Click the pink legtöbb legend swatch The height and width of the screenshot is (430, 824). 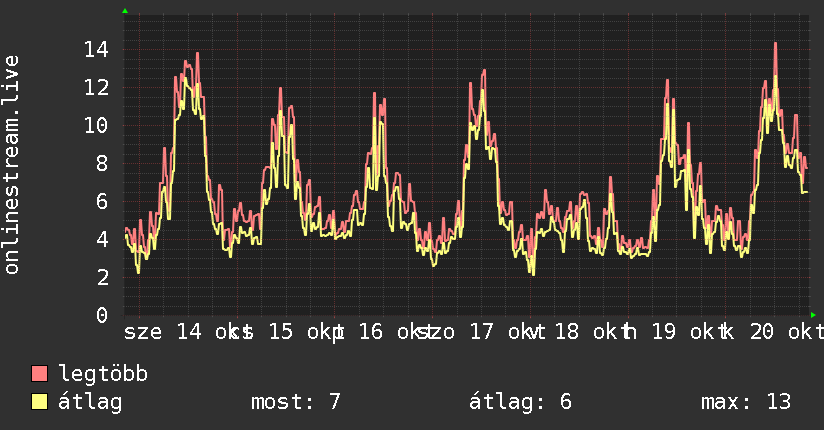tap(39, 373)
